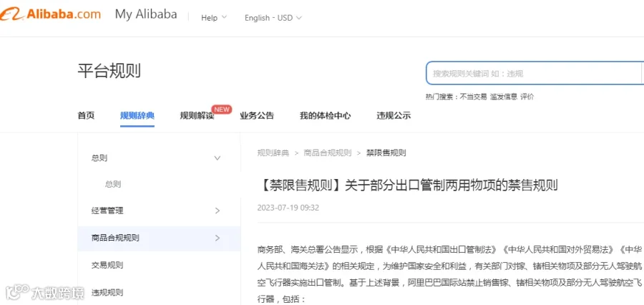Open English - USD language selector
The image size is (644, 305).
273,18
